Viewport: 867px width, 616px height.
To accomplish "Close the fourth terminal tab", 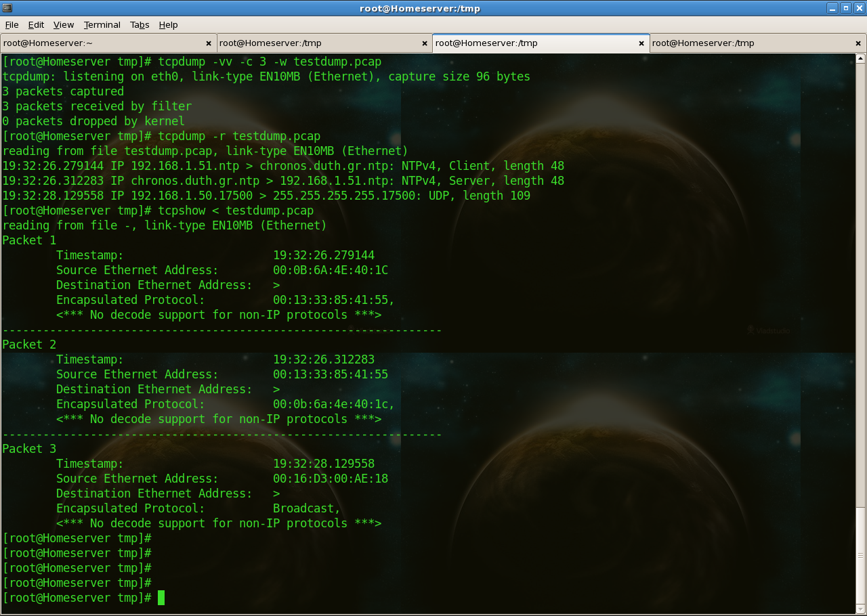I will click(x=858, y=43).
